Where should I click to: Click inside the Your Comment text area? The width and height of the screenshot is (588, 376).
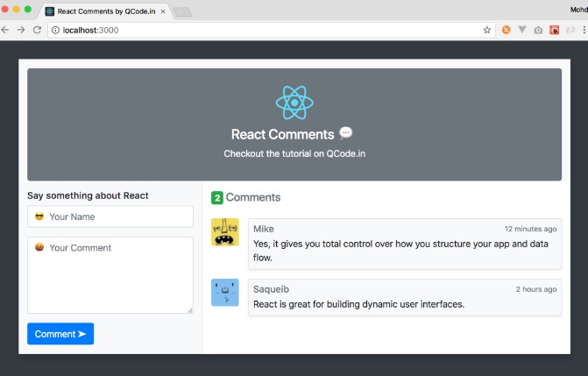[x=110, y=275]
